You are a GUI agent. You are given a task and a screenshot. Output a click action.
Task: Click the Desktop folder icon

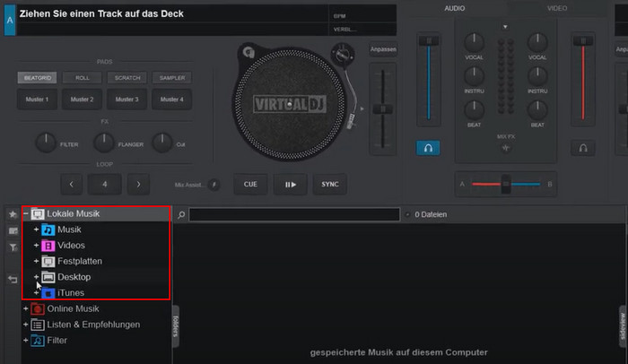[48, 277]
